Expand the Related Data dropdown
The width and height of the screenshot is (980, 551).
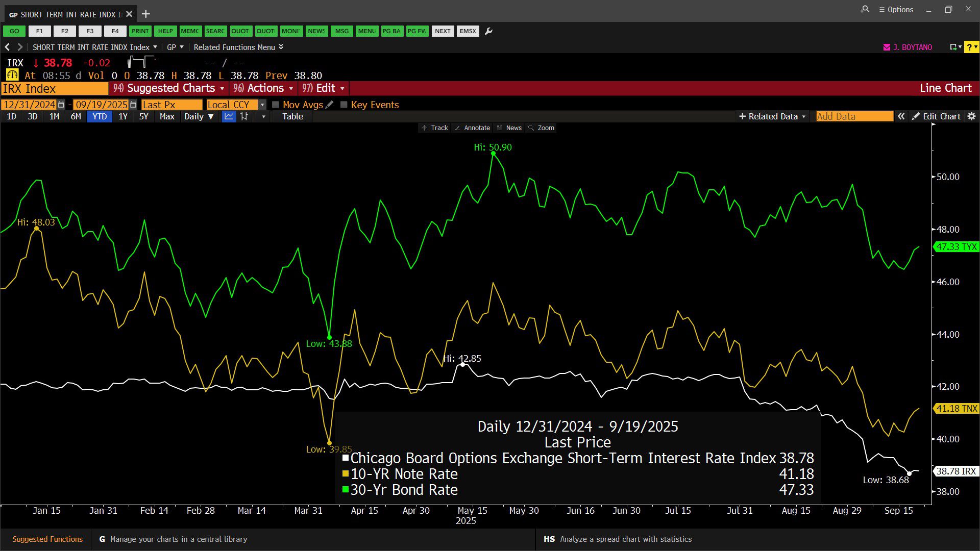[772, 116]
